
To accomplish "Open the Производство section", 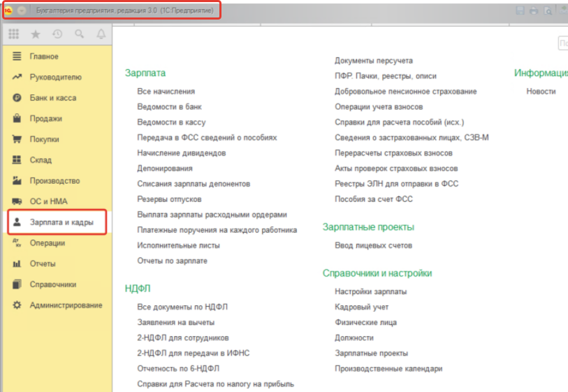I will (x=54, y=181).
